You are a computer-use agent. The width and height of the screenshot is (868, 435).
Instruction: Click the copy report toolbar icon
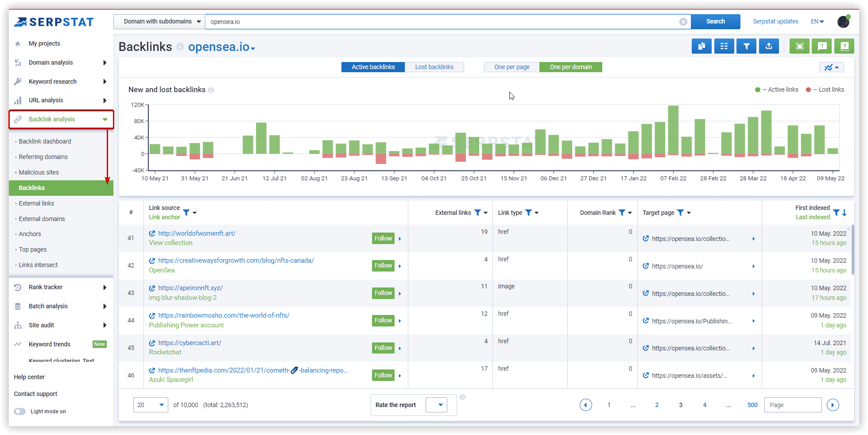click(701, 46)
